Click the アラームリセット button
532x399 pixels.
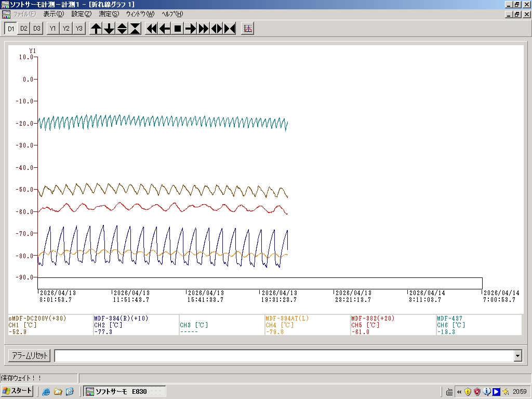(30, 356)
